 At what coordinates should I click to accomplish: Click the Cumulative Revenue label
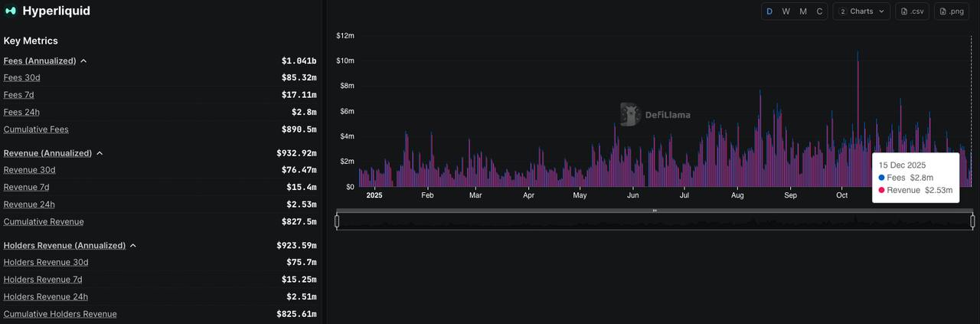click(x=44, y=222)
